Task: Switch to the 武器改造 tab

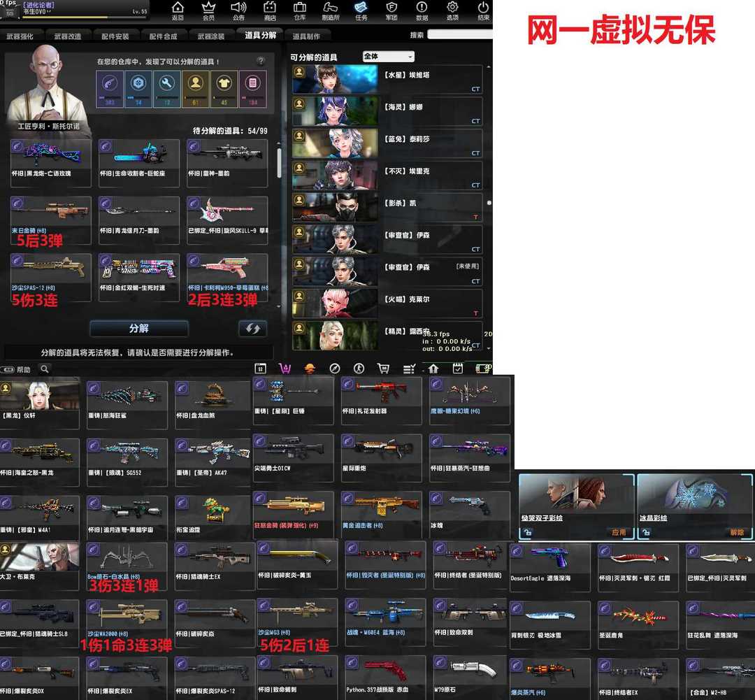Action: click(68, 36)
